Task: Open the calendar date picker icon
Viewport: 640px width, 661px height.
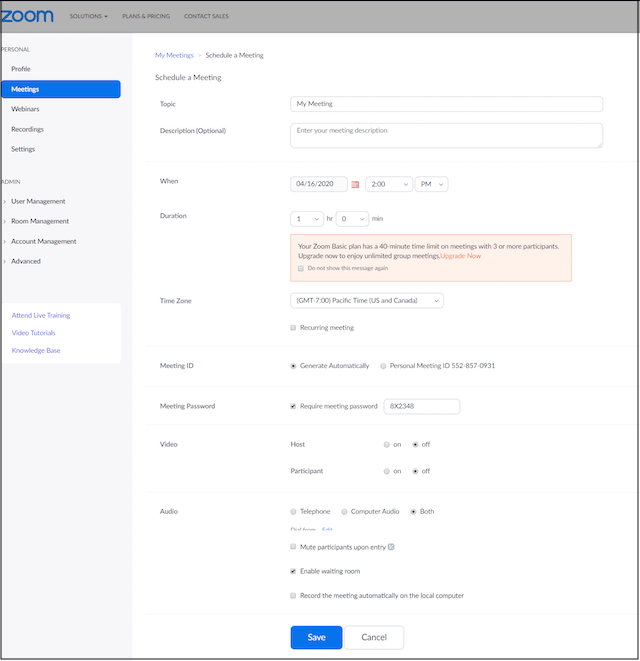Action: tap(355, 185)
